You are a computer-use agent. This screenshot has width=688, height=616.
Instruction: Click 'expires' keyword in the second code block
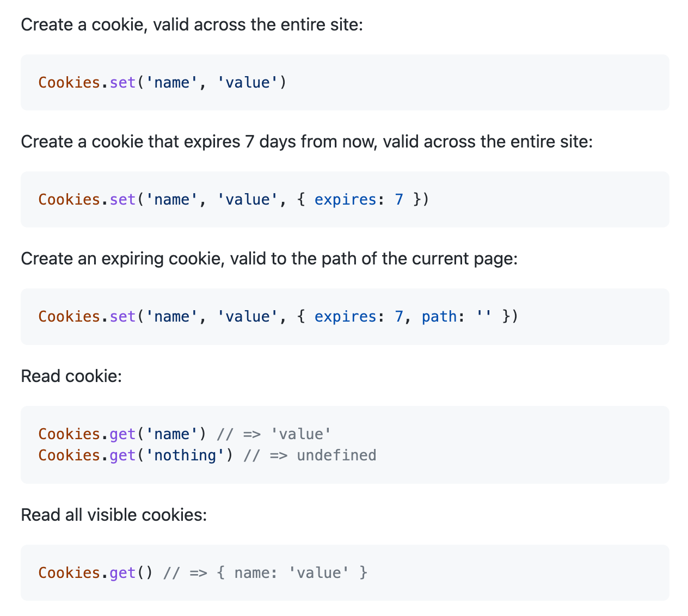[x=345, y=200]
